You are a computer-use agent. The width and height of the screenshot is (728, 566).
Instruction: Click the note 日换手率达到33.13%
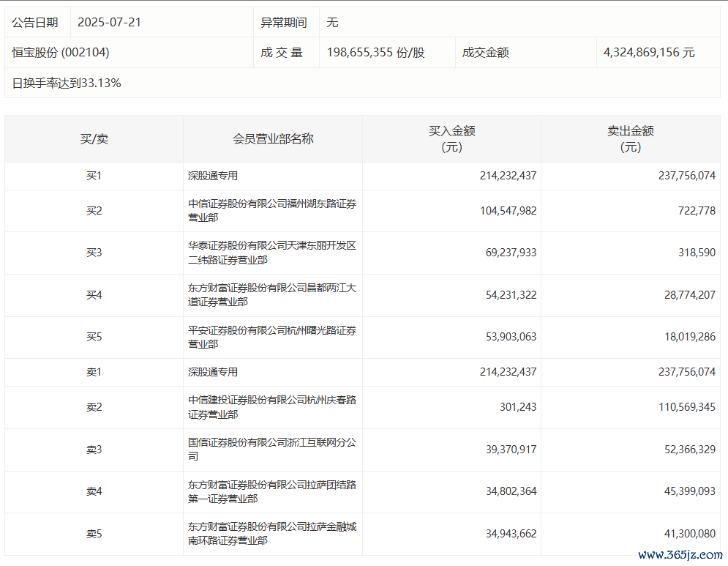(x=67, y=83)
